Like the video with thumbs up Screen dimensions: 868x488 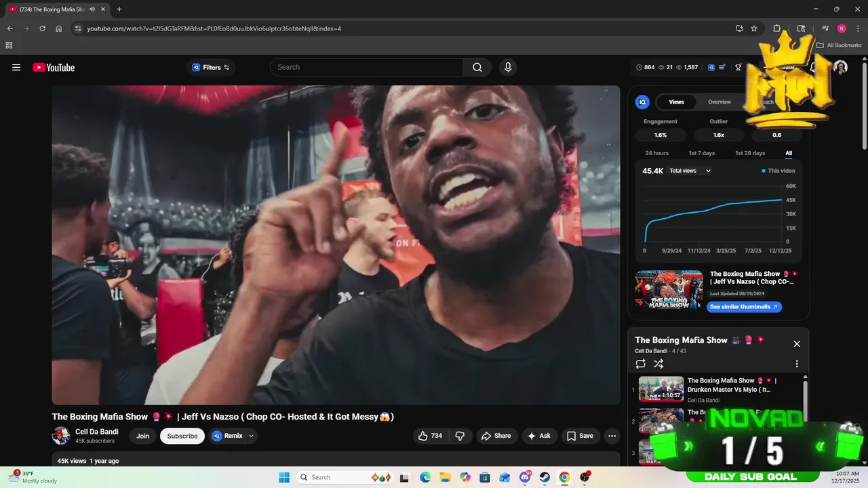click(430, 436)
